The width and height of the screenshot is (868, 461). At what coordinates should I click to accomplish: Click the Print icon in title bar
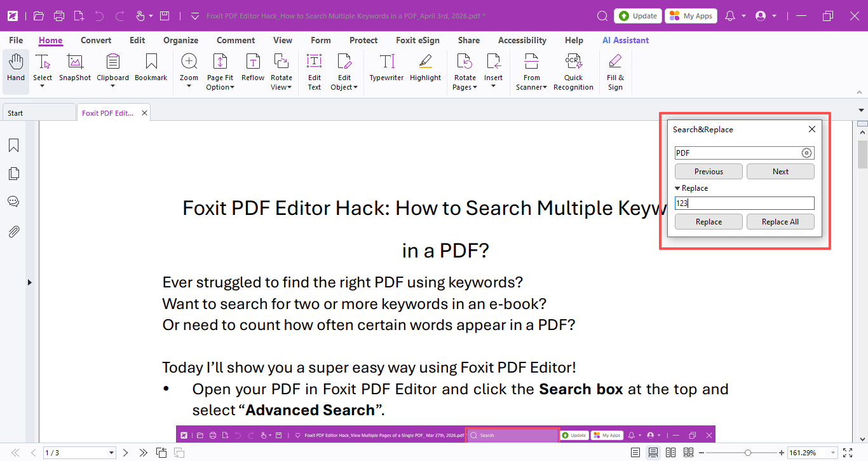(x=59, y=16)
